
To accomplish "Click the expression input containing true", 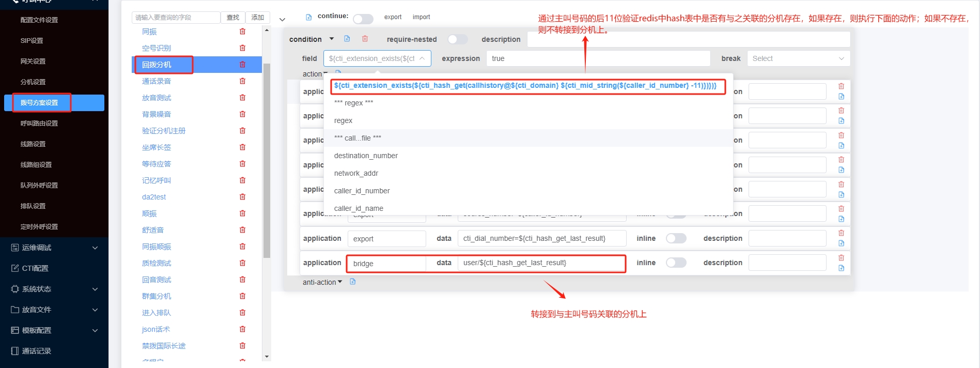I will point(598,58).
